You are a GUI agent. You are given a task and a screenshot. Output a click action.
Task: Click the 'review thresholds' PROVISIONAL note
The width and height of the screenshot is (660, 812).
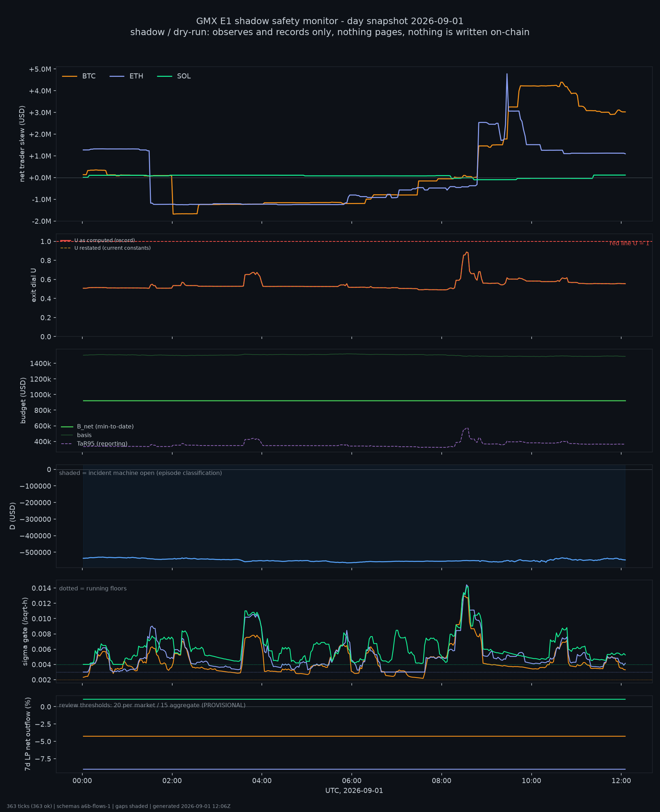[152, 705]
